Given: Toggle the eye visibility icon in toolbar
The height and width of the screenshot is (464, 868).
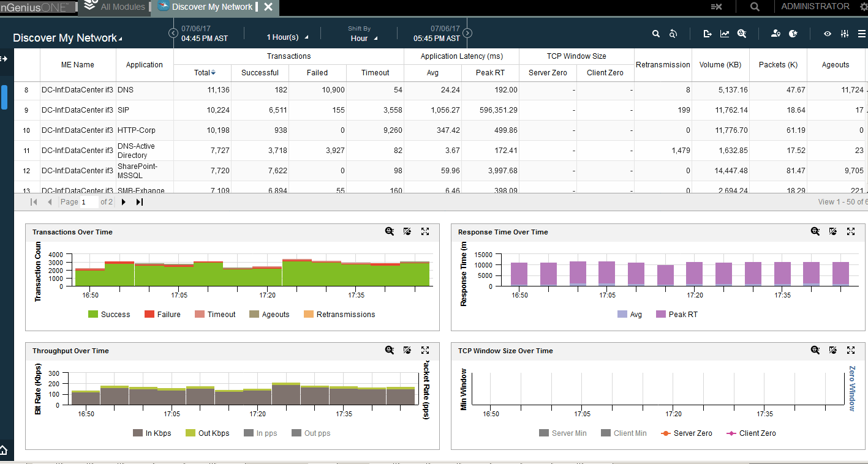Looking at the screenshot, I should [x=828, y=34].
